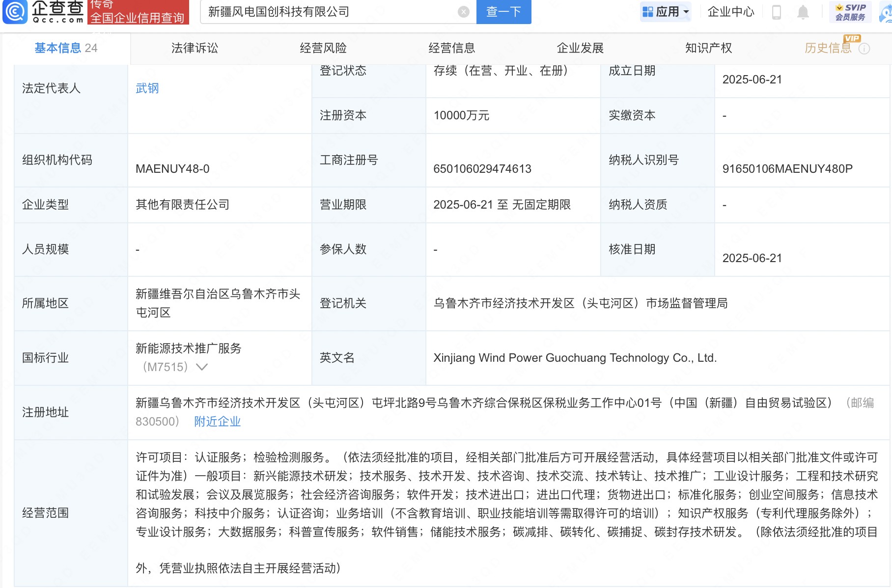Select company type 其他有限责任公司
Image resolution: width=892 pixels, height=588 pixels.
coord(183,205)
